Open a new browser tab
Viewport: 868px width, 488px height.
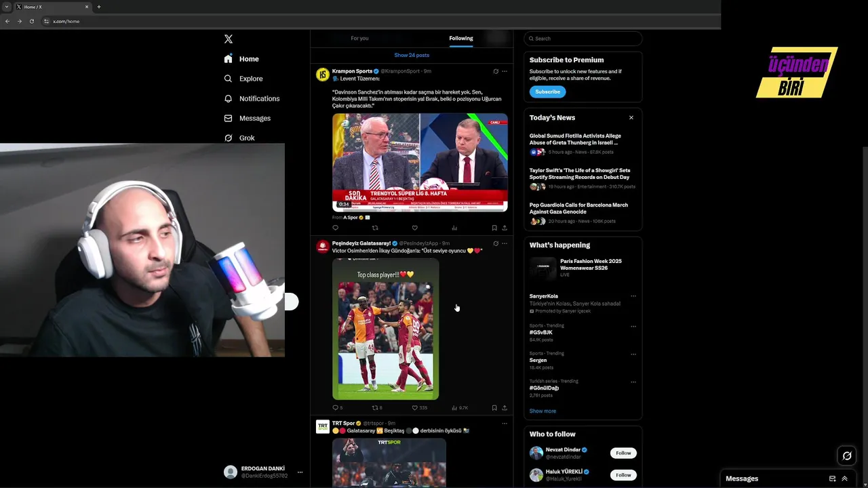click(99, 7)
